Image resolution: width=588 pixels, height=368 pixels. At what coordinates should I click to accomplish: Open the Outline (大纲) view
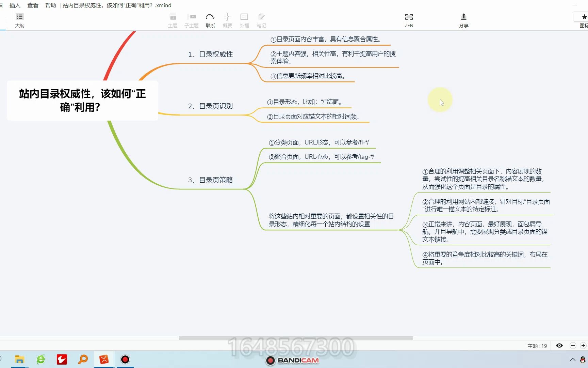(x=19, y=19)
